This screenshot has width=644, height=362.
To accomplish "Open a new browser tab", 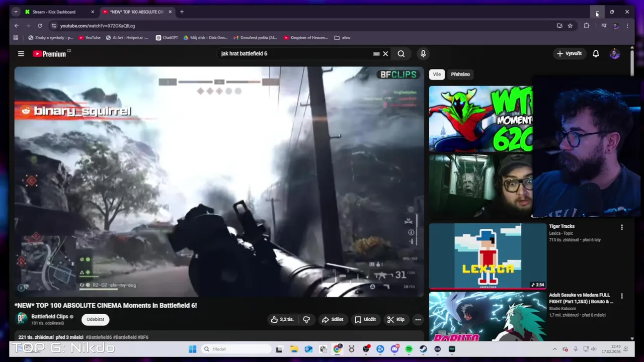I will 182,12.
